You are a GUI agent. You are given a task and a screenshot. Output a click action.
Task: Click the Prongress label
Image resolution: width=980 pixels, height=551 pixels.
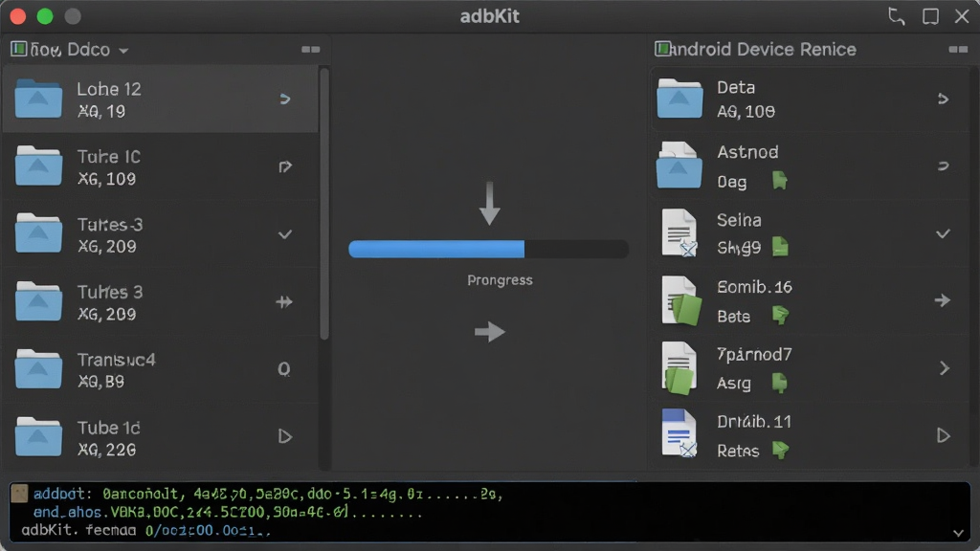click(500, 280)
